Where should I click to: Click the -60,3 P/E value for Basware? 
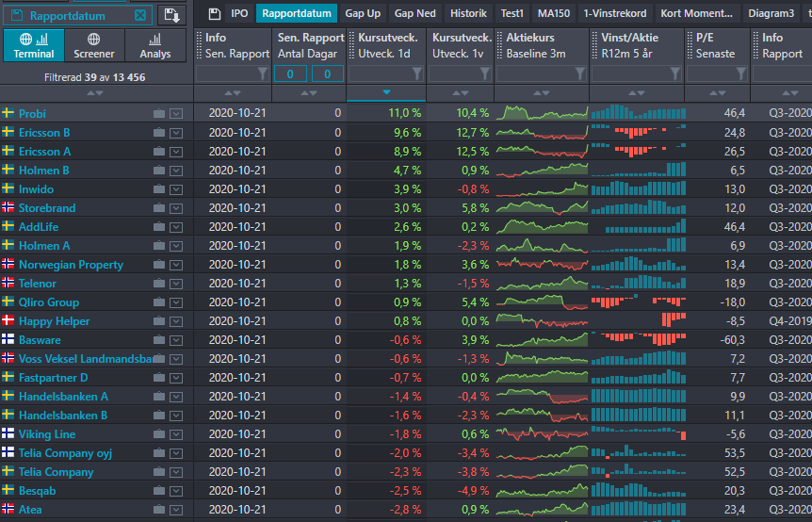pos(732,340)
